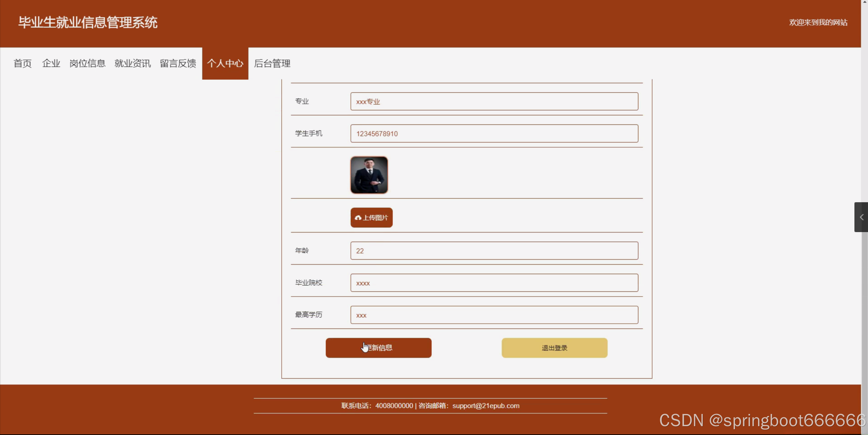Open the 后台管理 admin tab
The image size is (868, 435).
[272, 63]
